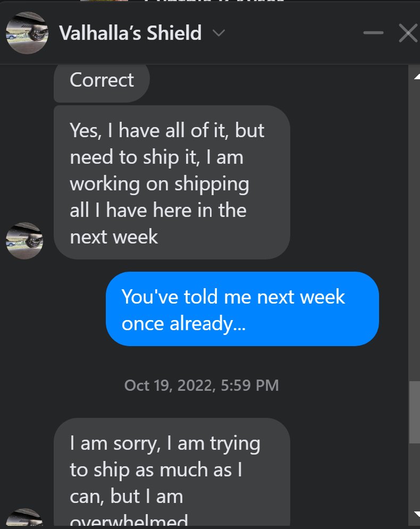Expand chat options chevron beside Valhalla's Shield

point(219,33)
